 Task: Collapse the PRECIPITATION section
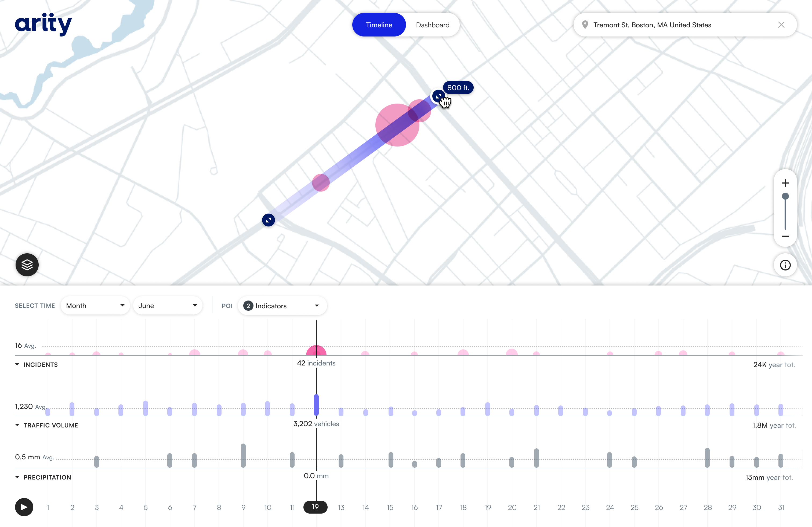pyautogui.click(x=17, y=477)
